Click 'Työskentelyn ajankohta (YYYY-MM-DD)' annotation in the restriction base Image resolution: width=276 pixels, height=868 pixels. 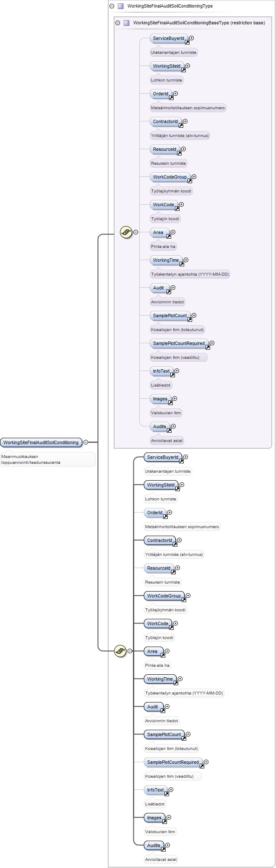point(190,274)
